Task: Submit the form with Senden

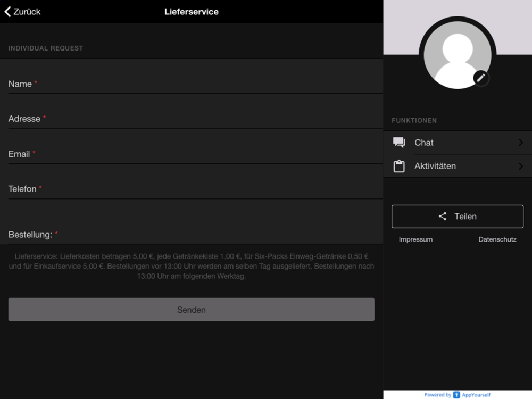Action: point(192,310)
